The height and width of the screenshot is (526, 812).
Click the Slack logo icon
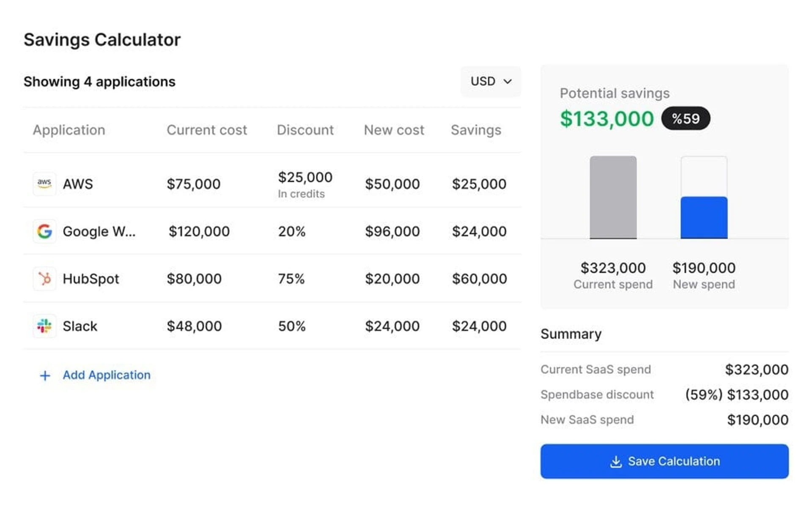coord(44,326)
